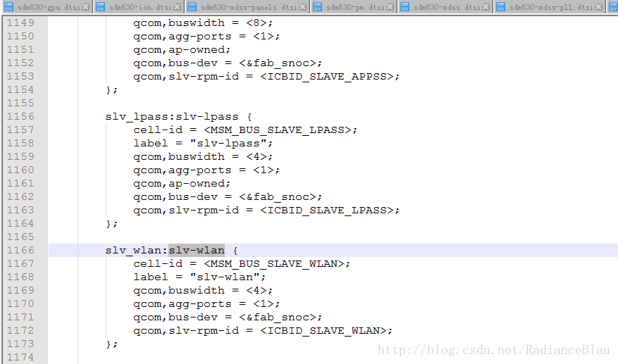Switch to the sdm630-ion.dtsi tab

pyautogui.click(x=140, y=7)
